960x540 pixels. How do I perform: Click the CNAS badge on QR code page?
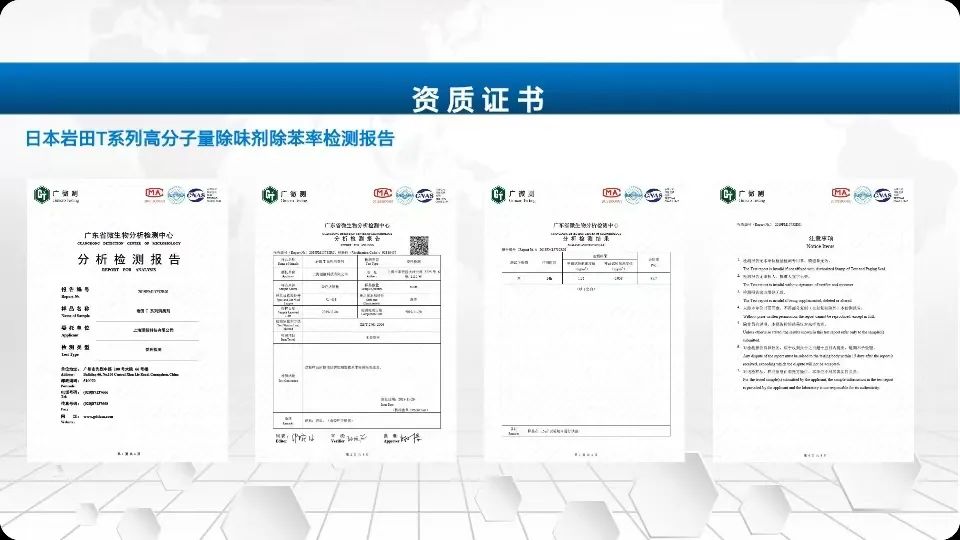[424, 195]
